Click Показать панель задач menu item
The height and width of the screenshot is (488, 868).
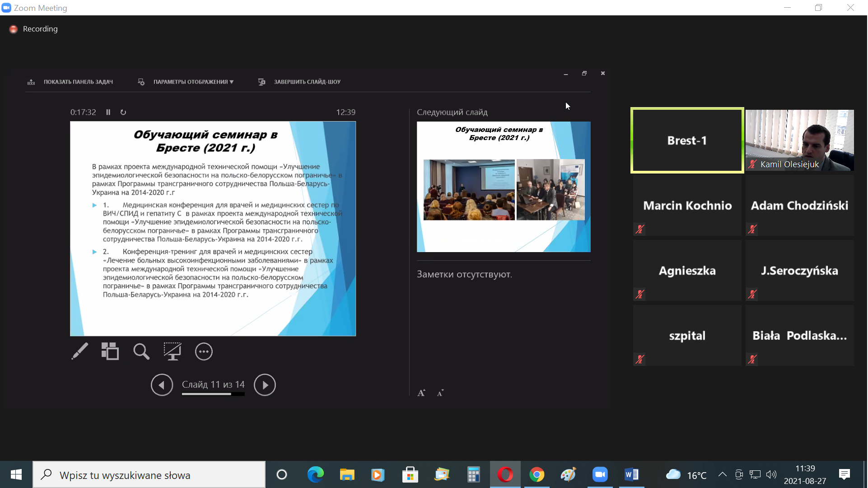78,82
